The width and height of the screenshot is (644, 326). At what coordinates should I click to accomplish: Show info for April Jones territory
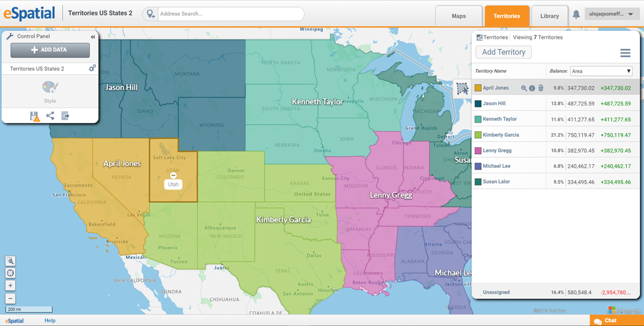[532, 88]
